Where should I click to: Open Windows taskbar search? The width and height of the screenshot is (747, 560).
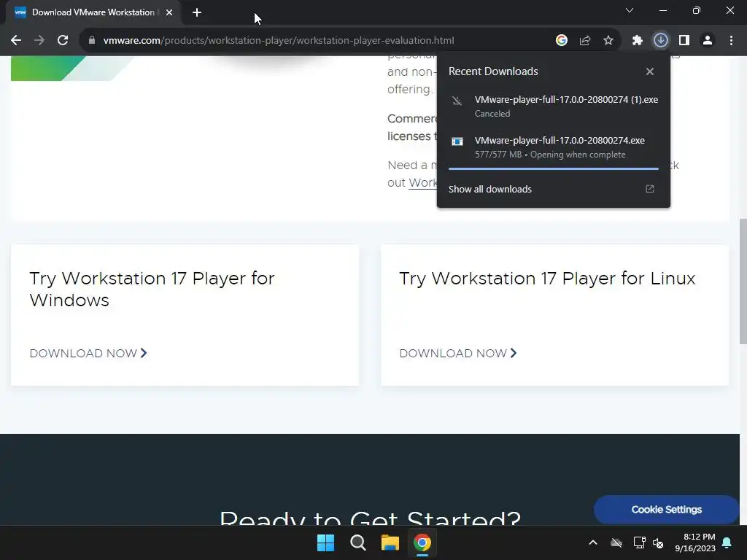pos(357,542)
